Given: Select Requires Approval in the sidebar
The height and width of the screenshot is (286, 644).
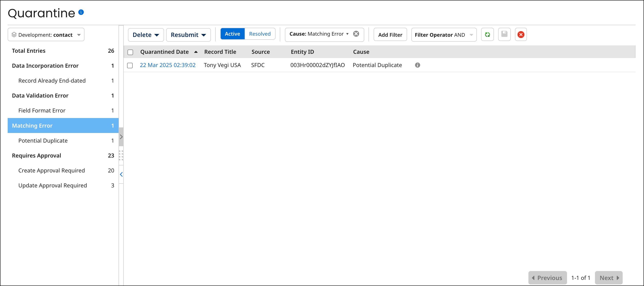Looking at the screenshot, I should pyautogui.click(x=36, y=155).
